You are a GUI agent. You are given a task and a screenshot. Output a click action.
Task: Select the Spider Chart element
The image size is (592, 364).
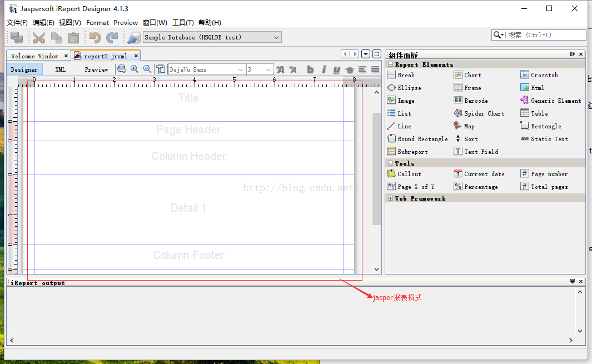click(x=479, y=113)
